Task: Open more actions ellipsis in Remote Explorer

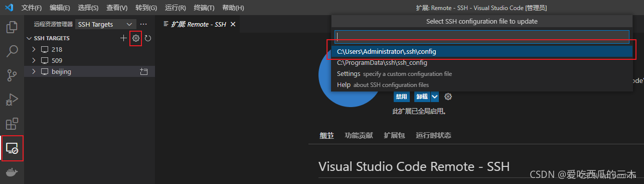Action: tap(143, 24)
